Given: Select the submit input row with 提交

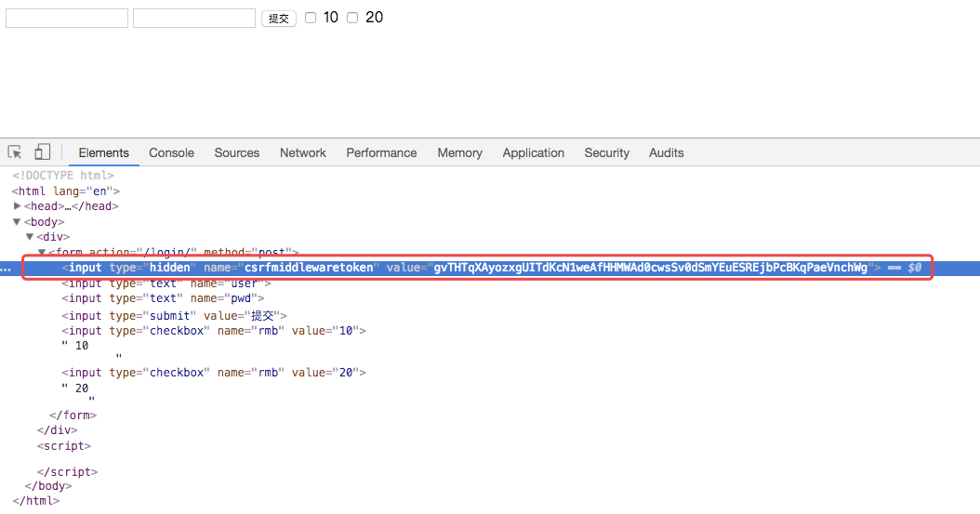Looking at the screenshot, I should 174,316.
